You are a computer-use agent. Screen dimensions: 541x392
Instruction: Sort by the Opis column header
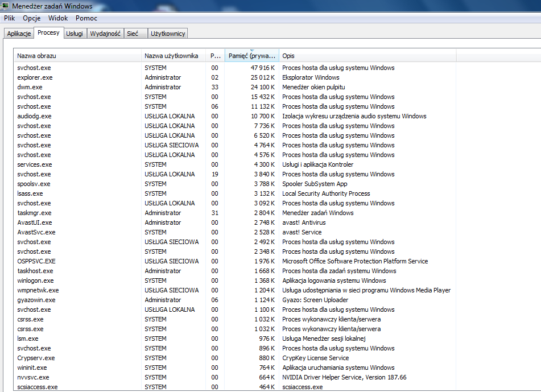(x=367, y=56)
